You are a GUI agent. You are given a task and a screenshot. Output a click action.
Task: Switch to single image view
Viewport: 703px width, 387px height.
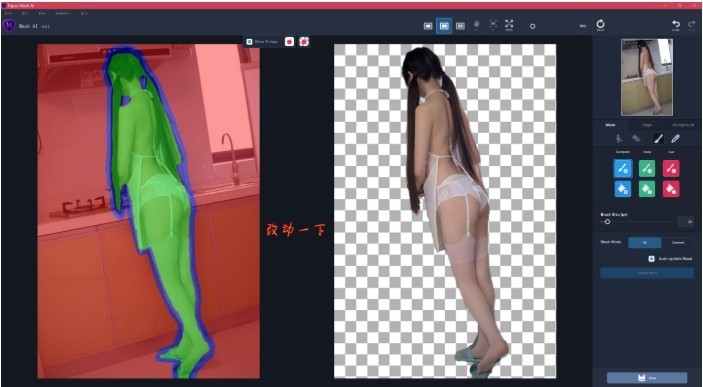tap(428, 26)
